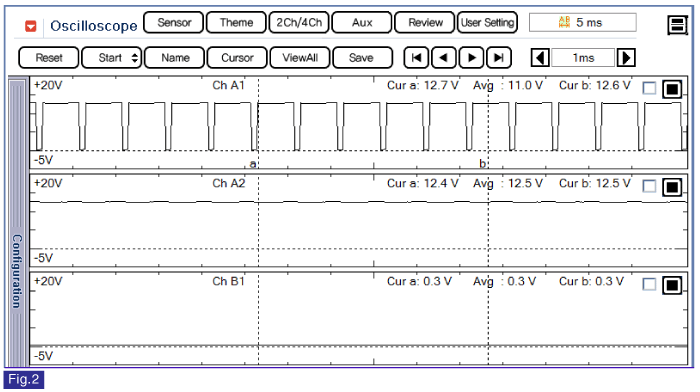Tick the Ch A1 checkbox
700x392 pixels.
coord(649,88)
